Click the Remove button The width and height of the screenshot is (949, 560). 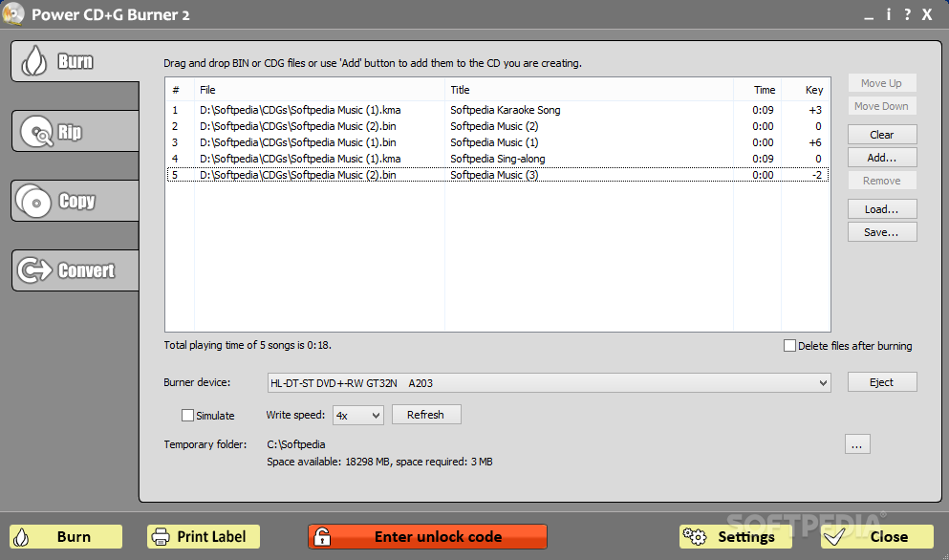pyautogui.click(x=882, y=181)
